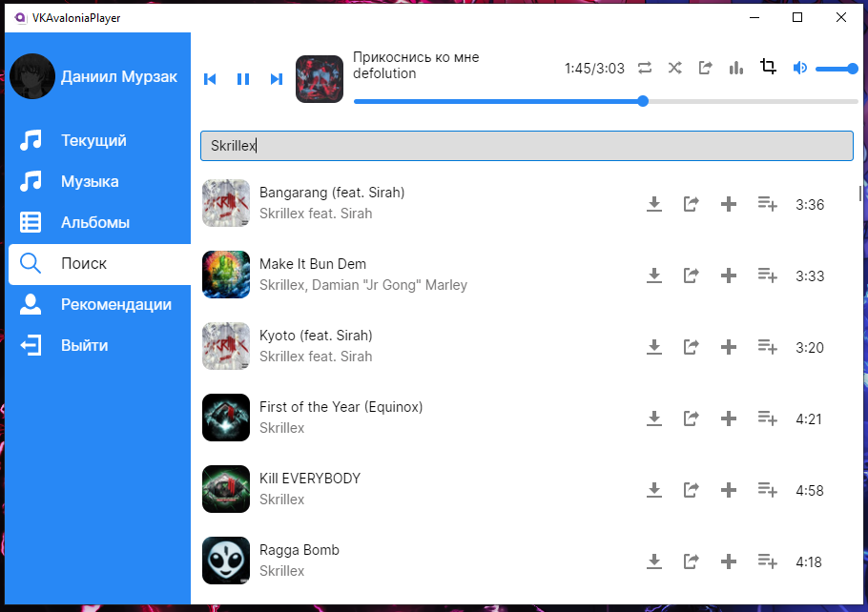Click the Ragga Bomb alien cover
This screenshot has height=612, width=868.
pos(226,561)
